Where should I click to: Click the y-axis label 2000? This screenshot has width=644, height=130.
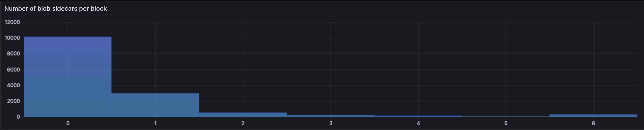click(x=13, y=101)
